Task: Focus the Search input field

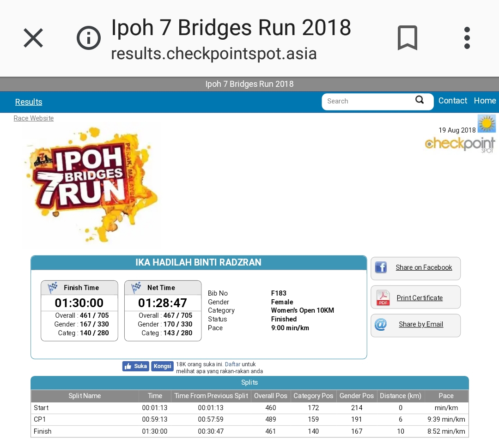Action: 369,102
